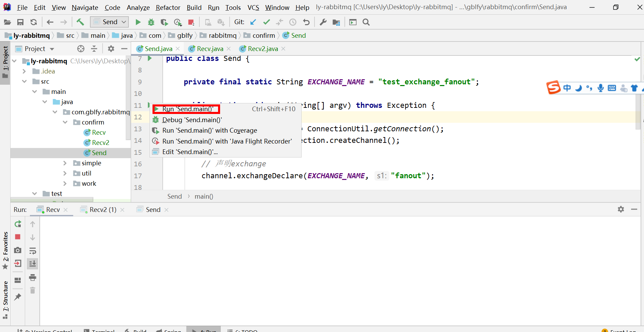
Task: Toggle soft-wrap in Run console
Action: [33, 251]
